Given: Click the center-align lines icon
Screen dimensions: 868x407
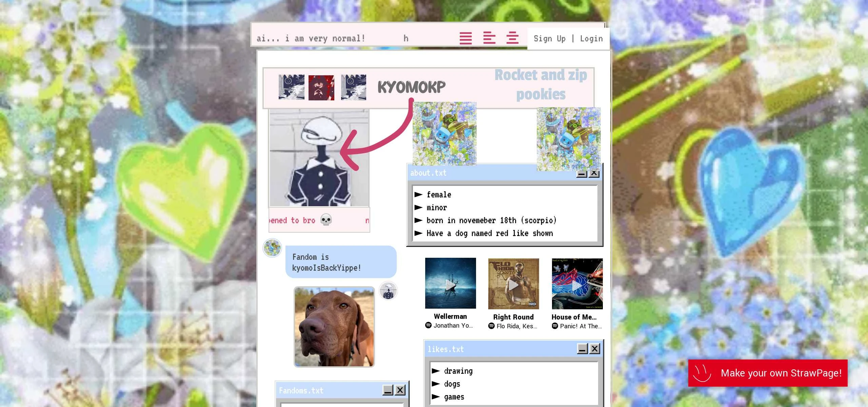Looking at the screenshot, I should click(x=512, y=38).
